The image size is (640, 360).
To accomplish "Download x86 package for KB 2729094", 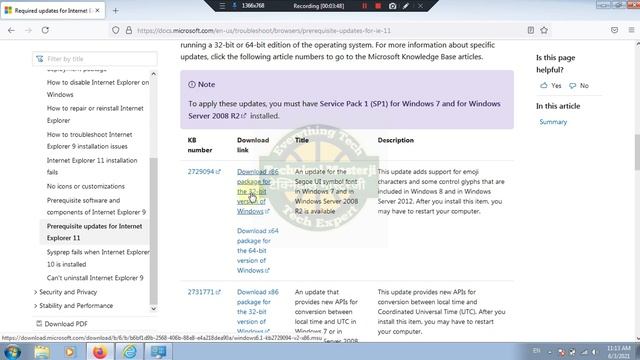I will click(257, 191).
